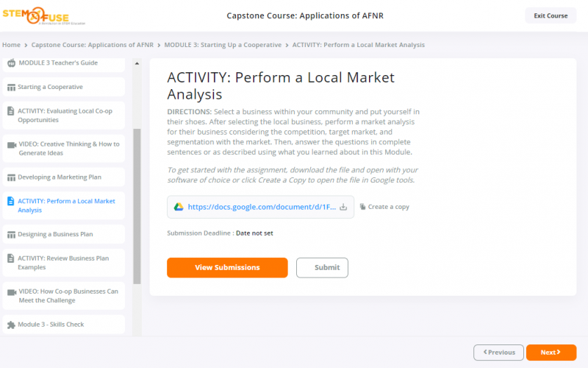
Task: Click the Exit Course button
Action: (551, 15)
